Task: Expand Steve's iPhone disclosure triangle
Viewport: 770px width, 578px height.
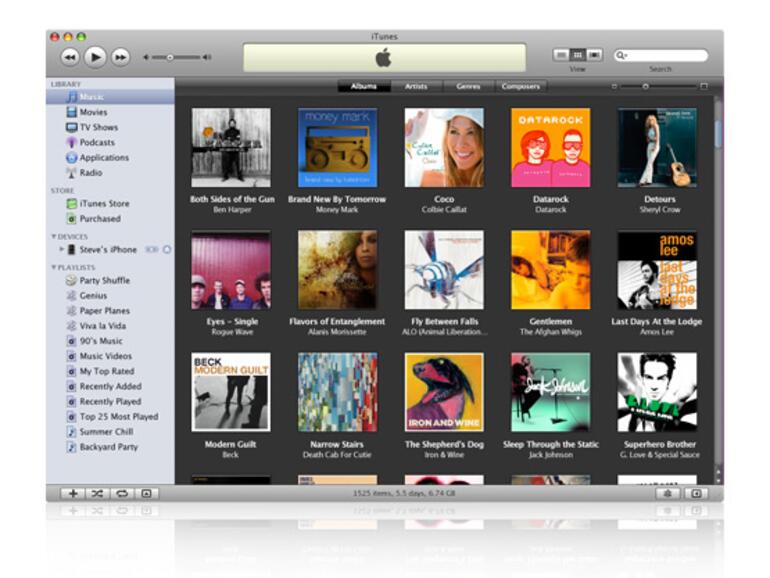Action: click(61, 249)
